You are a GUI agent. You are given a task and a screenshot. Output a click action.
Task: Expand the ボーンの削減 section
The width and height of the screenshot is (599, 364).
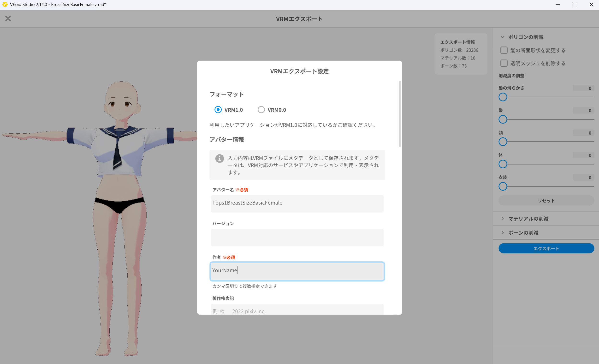tap(503, 233)
